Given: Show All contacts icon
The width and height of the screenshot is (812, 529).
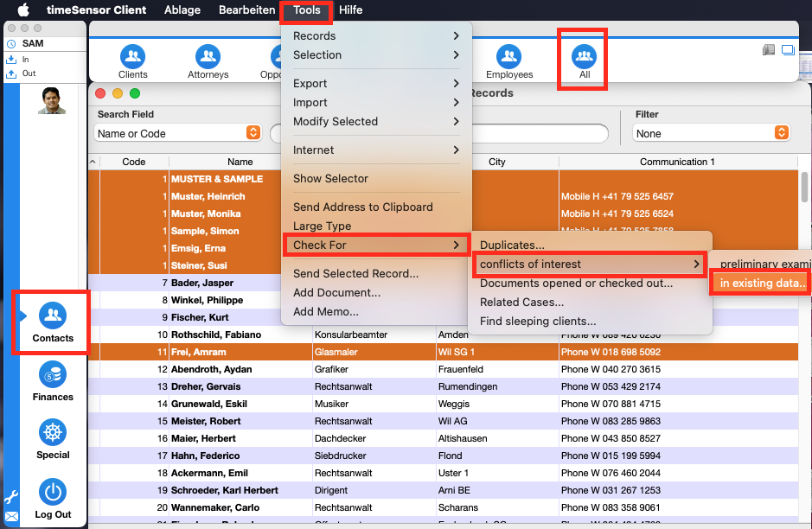Looking at the screenshot, I should pyautogui.click(x=584, y=57).
